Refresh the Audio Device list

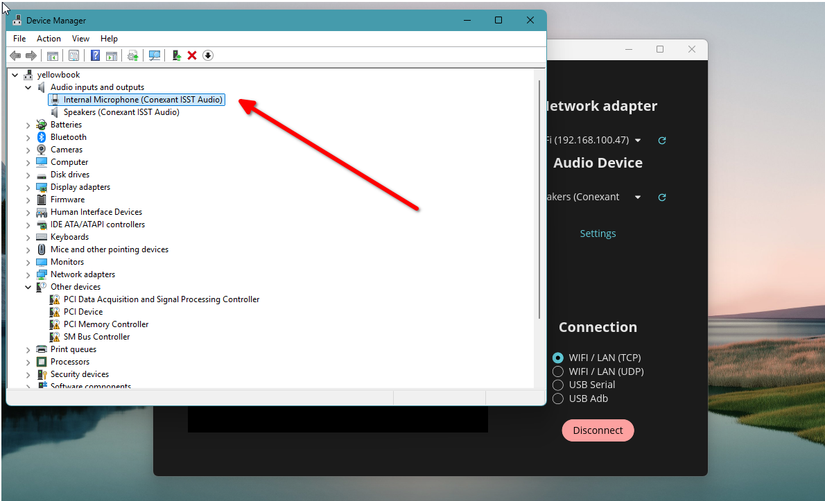[661, 198]
